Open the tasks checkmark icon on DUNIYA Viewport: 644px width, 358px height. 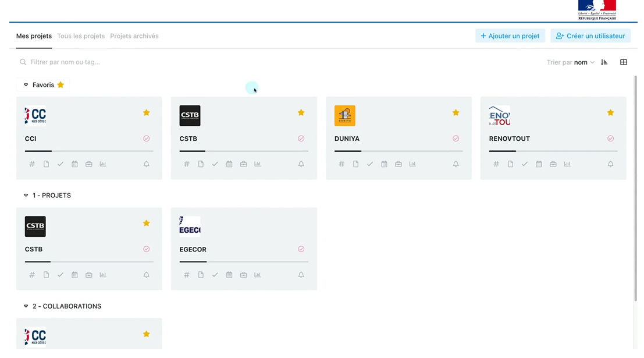click(x=370, y=164)
